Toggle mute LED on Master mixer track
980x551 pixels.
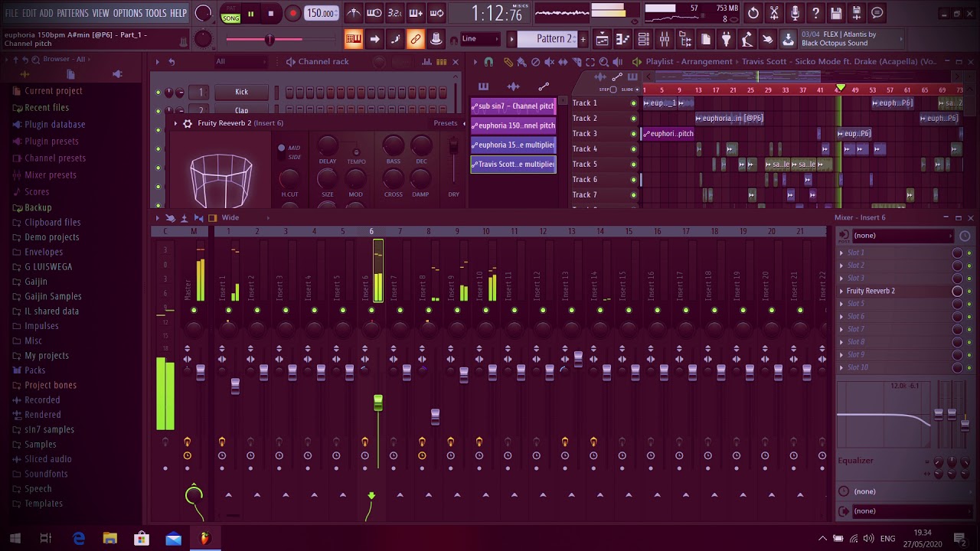[x=194, y=310]
